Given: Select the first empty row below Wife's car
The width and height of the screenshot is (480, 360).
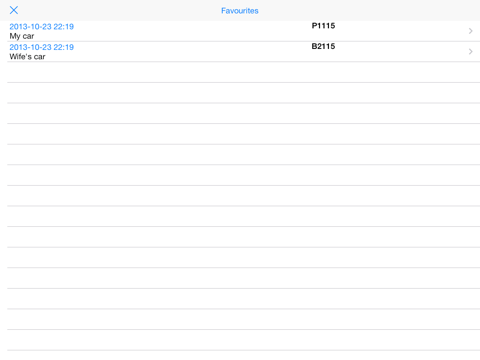Looking at the screenshot, I should point(244,72).
